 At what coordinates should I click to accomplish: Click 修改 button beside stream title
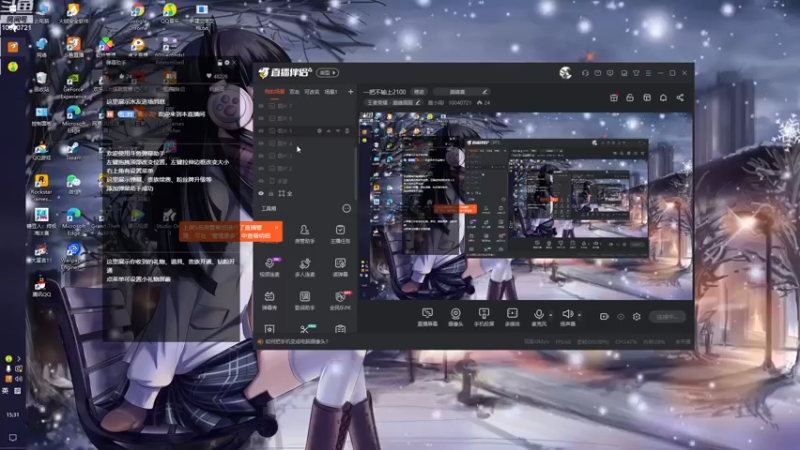(x=419, y=92)
